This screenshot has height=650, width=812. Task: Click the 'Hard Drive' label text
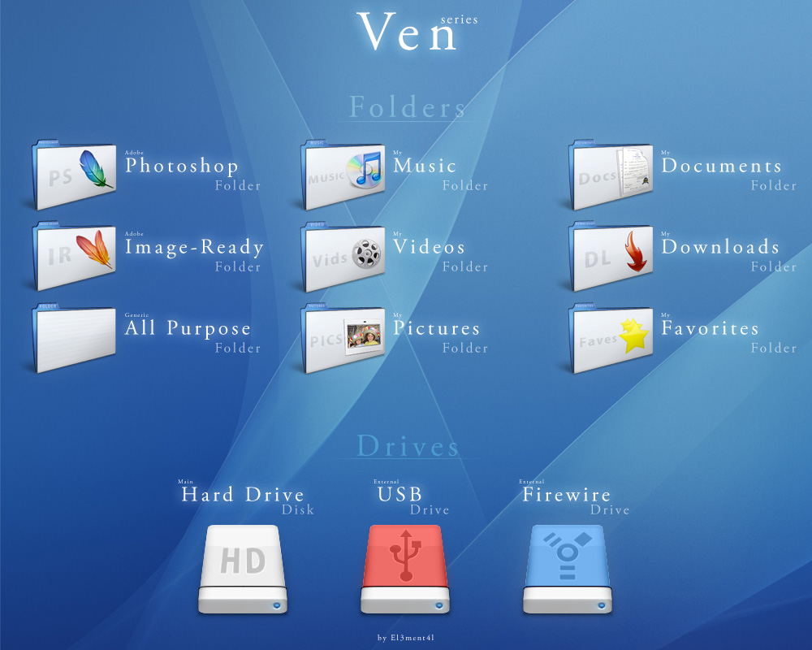point(242,495)
